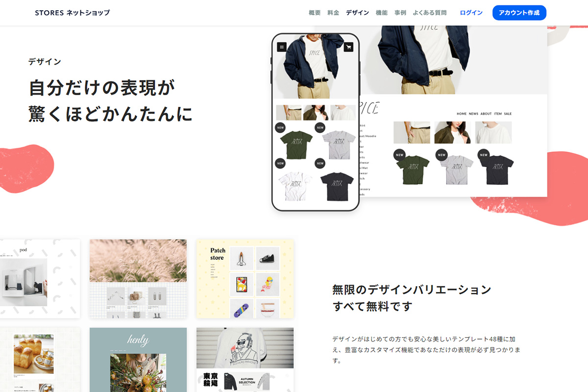Select HOME in the SPICE shop navigation

click(x=462, y=114)
